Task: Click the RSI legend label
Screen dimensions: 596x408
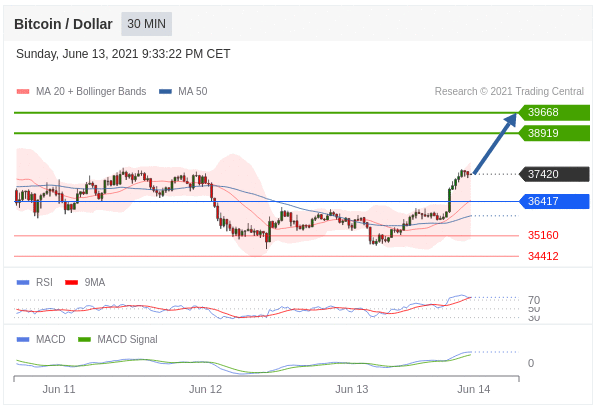Action: [x=44, y=283]
